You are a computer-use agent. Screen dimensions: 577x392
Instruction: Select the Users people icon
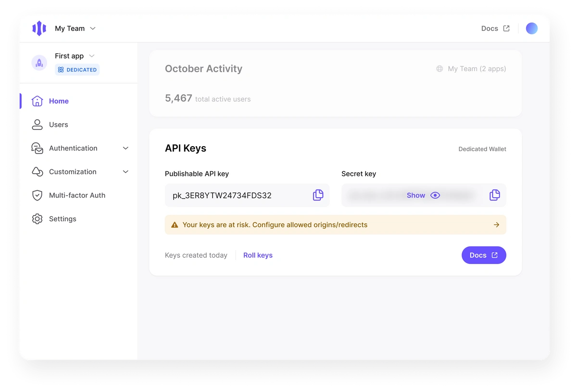pos(37,125)
